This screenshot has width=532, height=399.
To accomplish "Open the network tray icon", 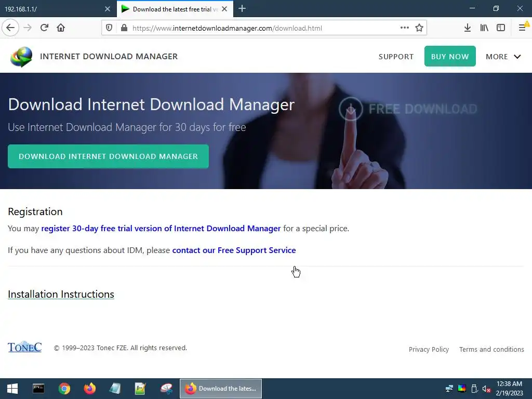I will click(x=449, y=389).
